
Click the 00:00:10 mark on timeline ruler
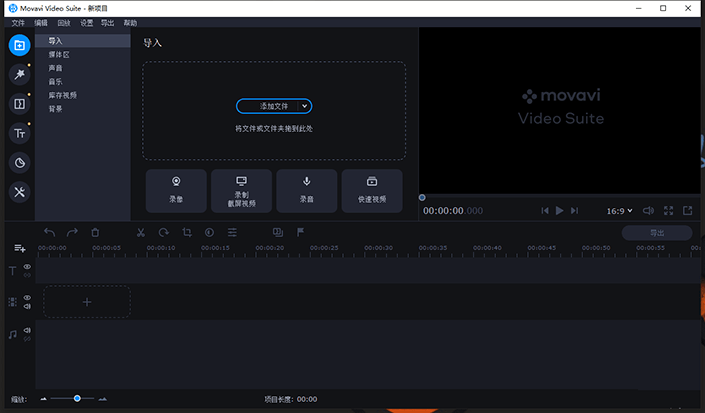(x=161, y=248)
